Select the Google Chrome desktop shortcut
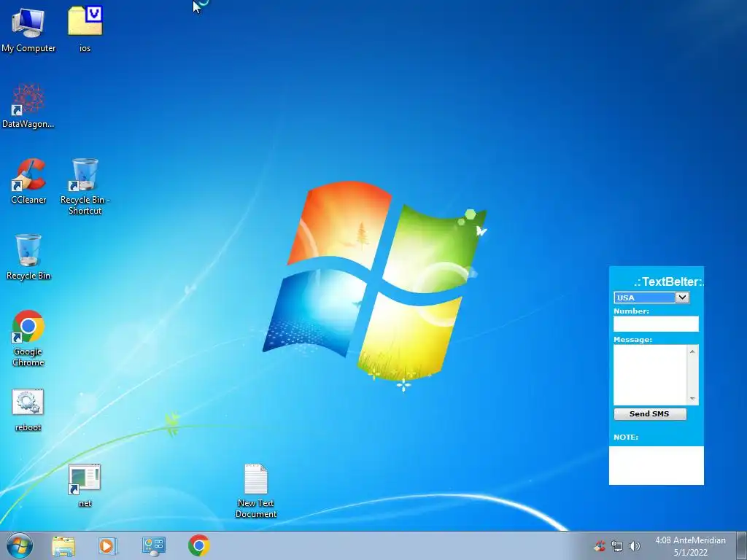 pos(28,338)
